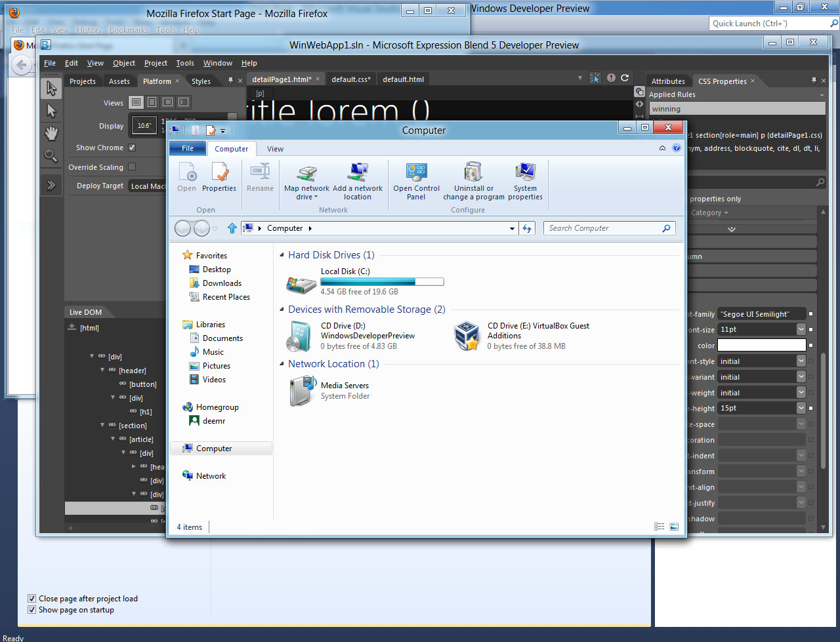
Task: Expand the Blend tools overflow chevron
Action: [51, 186]
